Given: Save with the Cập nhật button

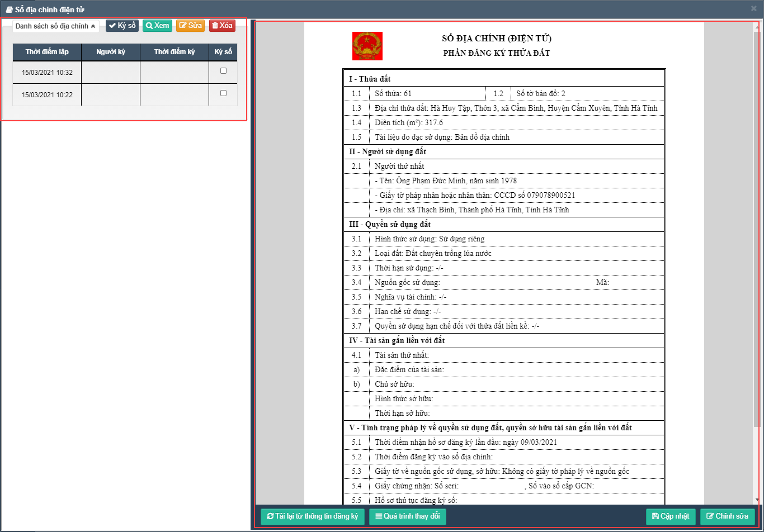Looking at the screenshot, I should (x=670, y=516).
